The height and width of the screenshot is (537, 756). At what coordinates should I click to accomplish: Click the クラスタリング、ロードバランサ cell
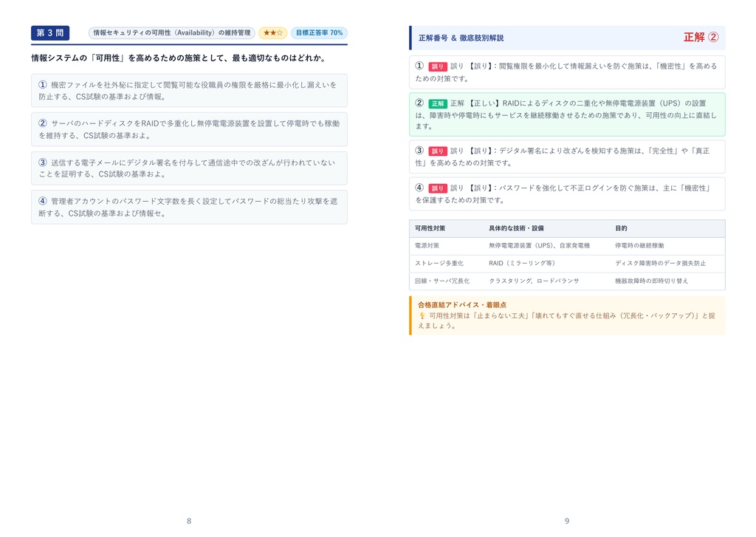(x=534, y=281)
